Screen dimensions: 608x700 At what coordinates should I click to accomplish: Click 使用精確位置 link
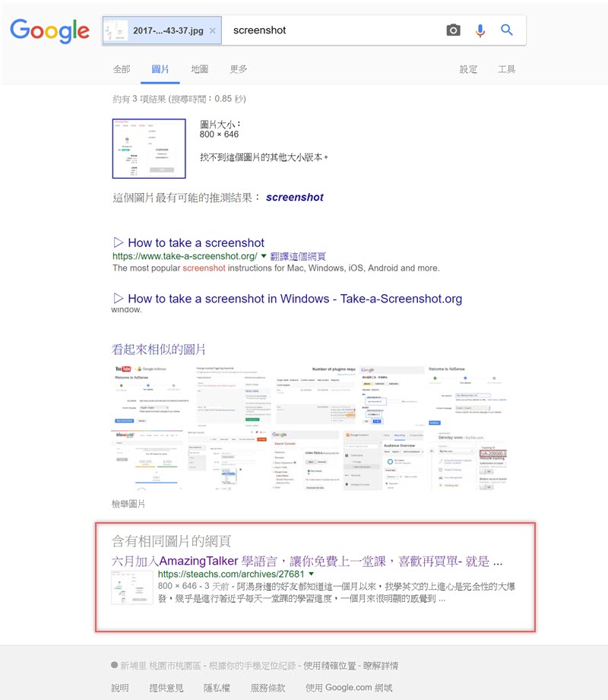pos(329,666)
